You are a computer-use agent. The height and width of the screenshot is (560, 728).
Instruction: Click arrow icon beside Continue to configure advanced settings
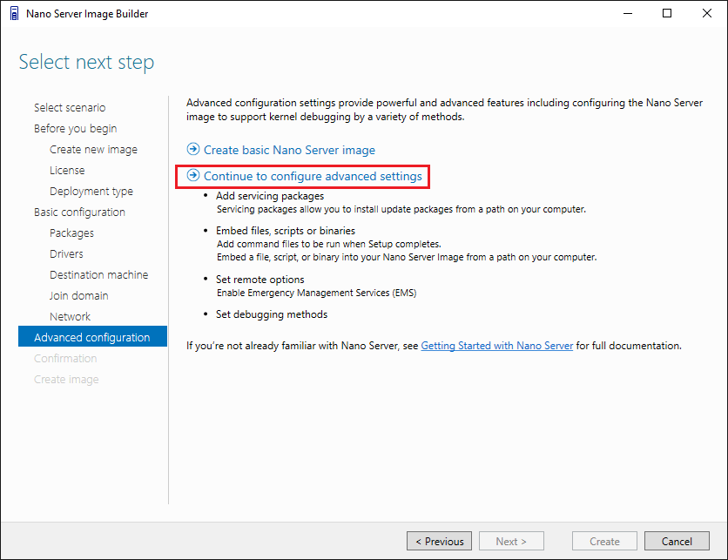pos(193,176)
